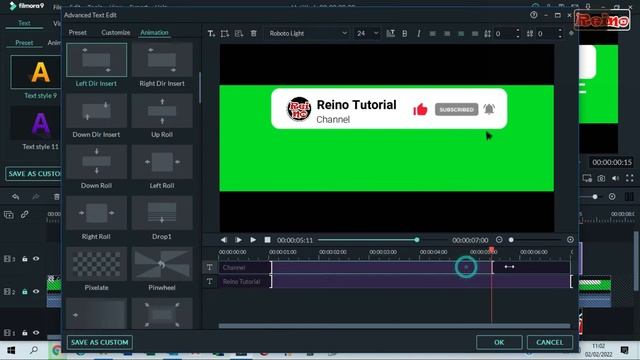Click the add shape icon in text toolbar

coord(239,33)
